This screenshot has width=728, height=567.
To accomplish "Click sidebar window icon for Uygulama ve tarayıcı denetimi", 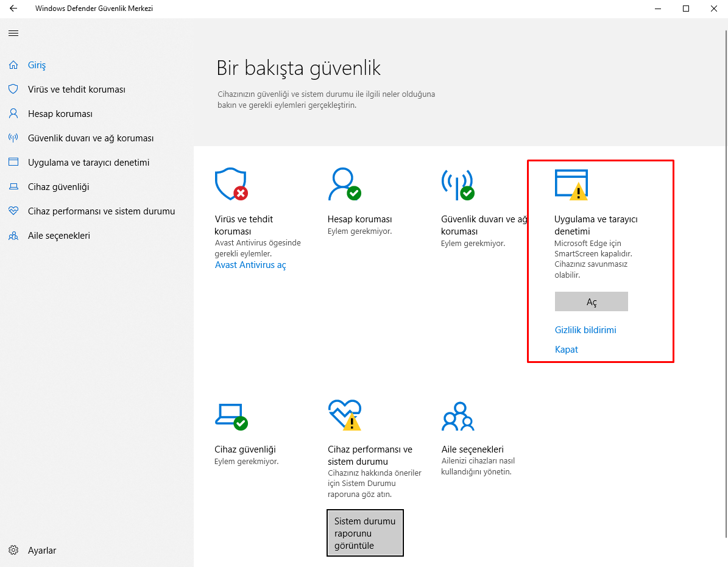I will click(x=13, y=162).
